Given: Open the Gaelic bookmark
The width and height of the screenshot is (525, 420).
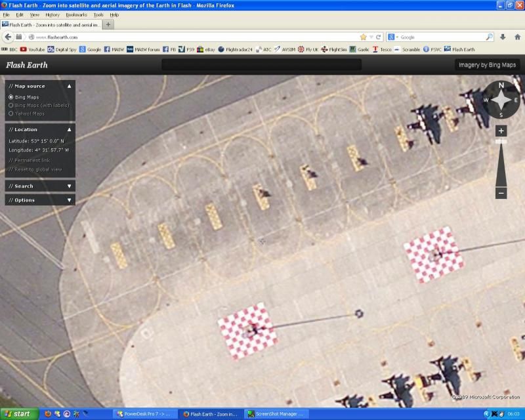Looking at the screenshot, I should point(359,49).
